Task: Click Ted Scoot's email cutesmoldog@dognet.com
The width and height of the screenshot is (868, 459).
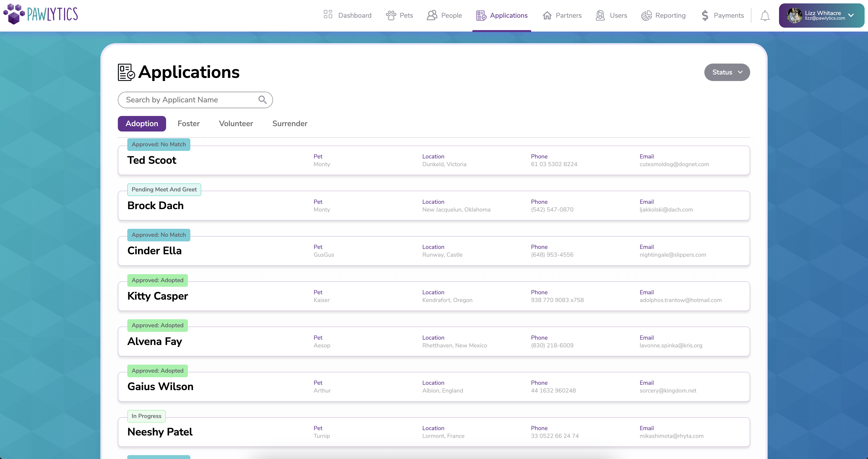Action: [x=674, y=164]
